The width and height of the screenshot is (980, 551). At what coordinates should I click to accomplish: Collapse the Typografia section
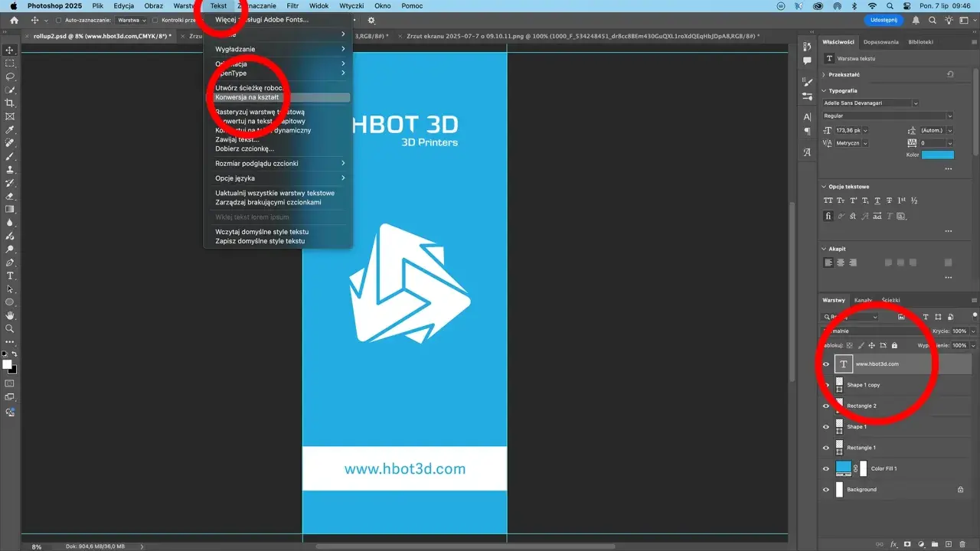pos(824,90)
